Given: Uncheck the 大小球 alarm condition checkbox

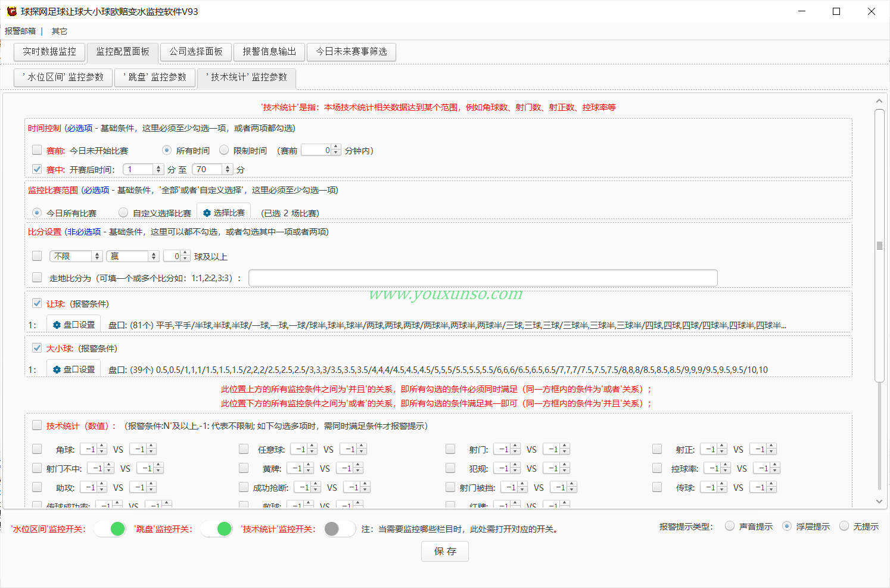Looking at the screenshot, I should pyautogui.click(x=37, y=348).
